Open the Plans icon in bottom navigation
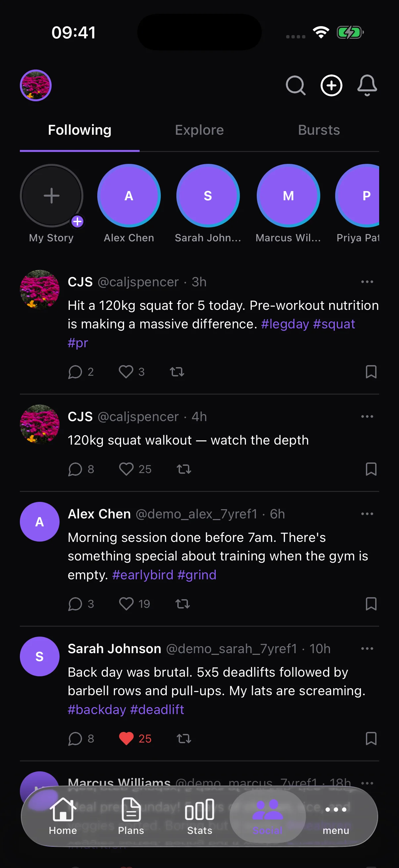Screen dimensions: 399x868 (131, 815)
